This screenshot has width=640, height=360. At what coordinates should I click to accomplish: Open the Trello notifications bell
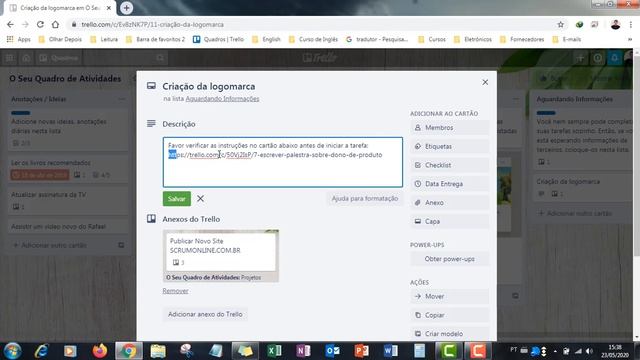(x=614, y=58)
